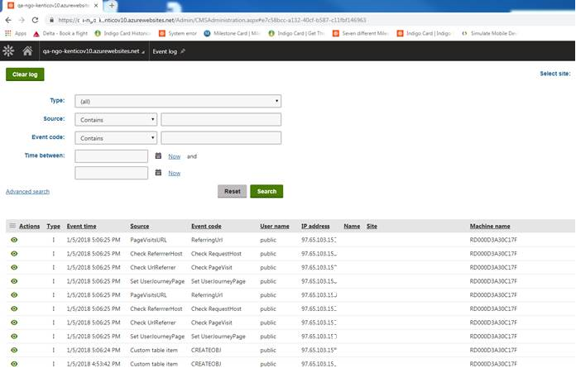Sort by the Site column
Viewport: 576px width, 392px height.
pos(372,226)
